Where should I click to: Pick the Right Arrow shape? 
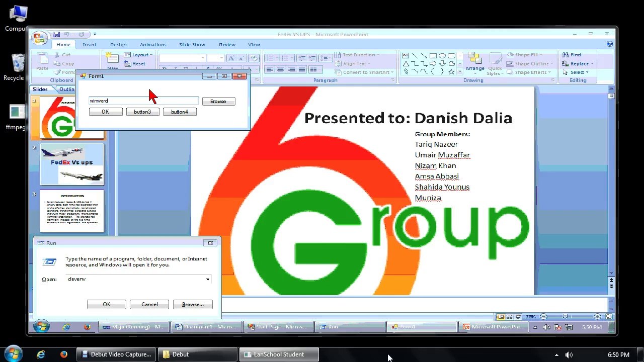pyautogui.click(x=433, y=64)
